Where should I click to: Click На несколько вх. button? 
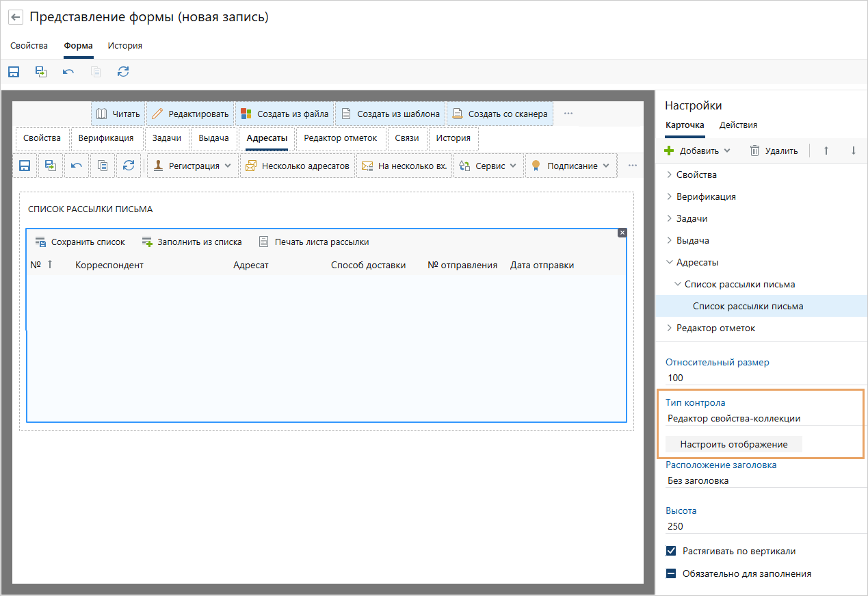[x=404, y=166]
